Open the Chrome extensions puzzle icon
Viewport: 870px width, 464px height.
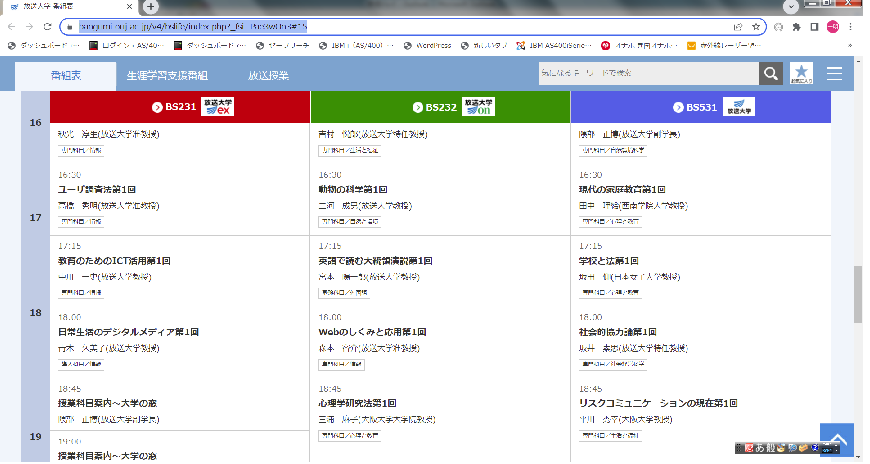(796, 26)
